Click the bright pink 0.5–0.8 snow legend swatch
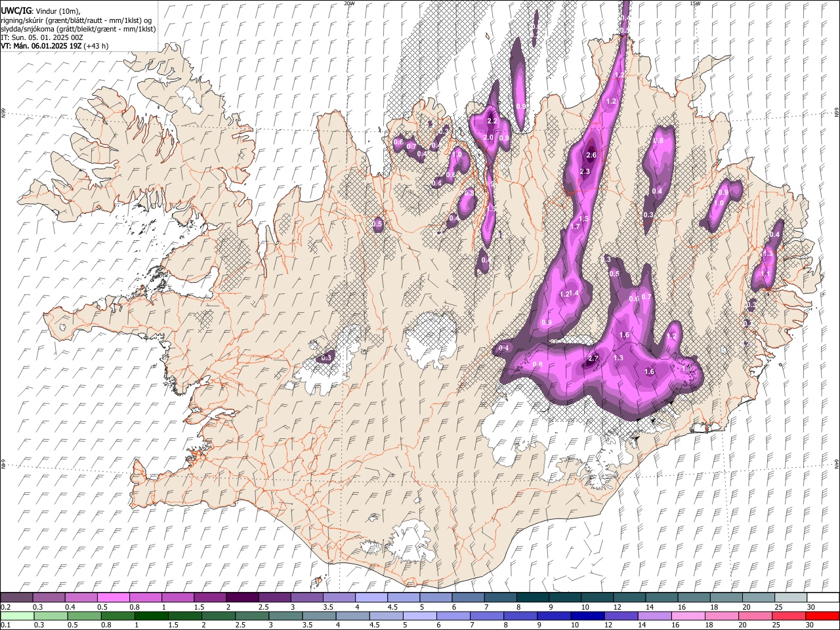Image resolution: width=840 pixels, height=630 pixels. pos(113,598)
